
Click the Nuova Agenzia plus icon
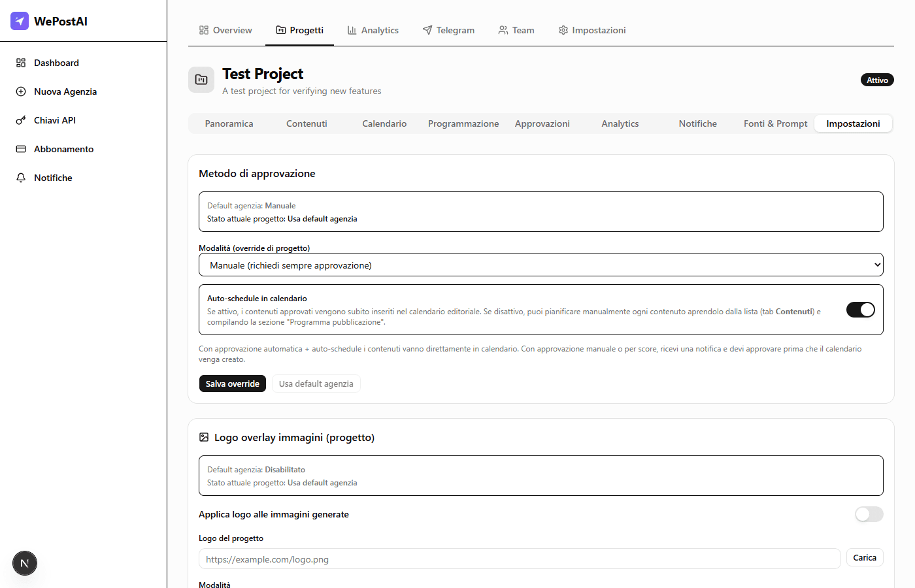(x=21, y=91)
